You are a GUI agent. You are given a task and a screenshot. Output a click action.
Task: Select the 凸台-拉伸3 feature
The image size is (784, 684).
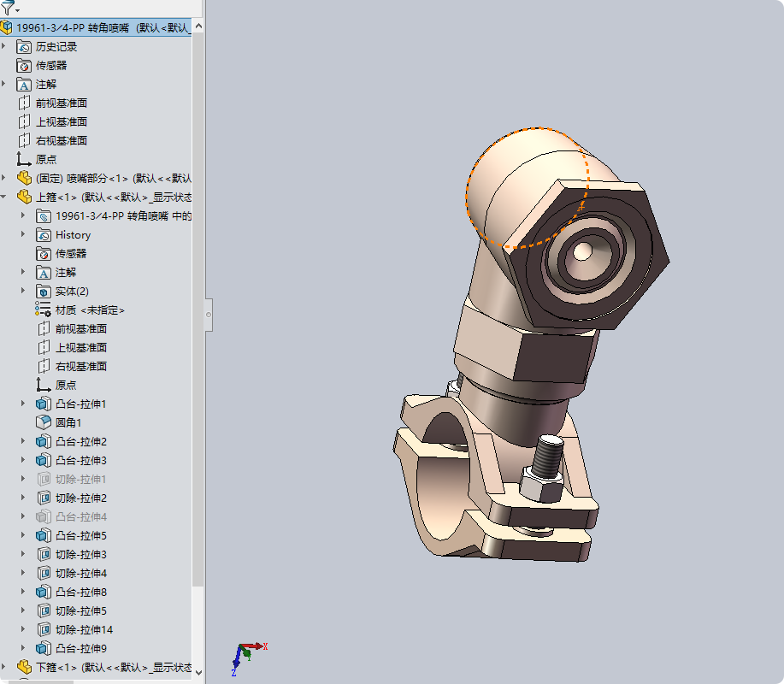coord(81,461)
